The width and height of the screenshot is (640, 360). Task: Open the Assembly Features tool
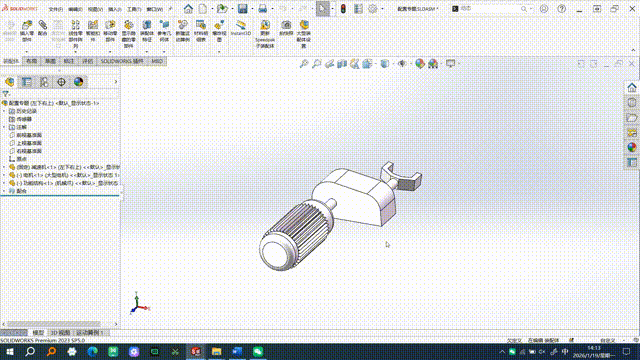(147, 31)
